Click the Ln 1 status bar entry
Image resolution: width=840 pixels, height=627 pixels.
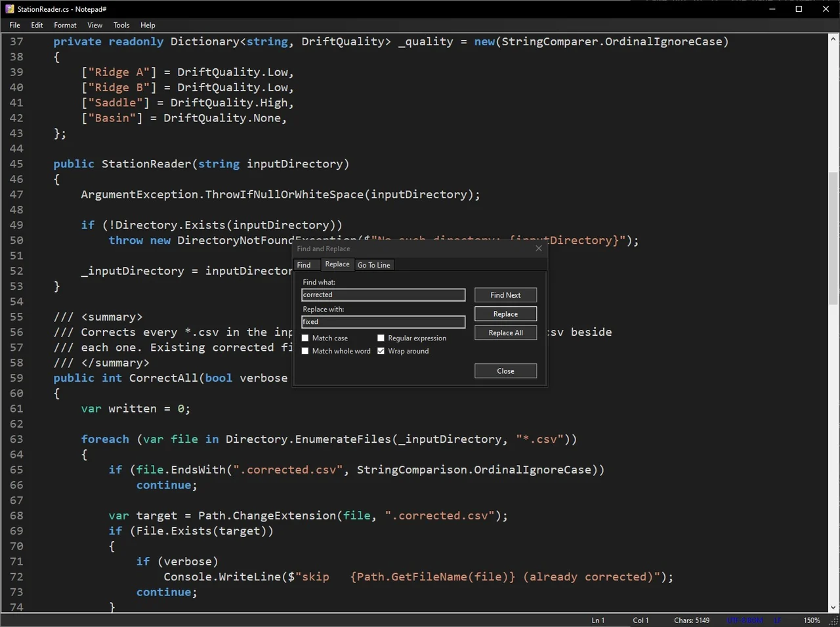click(x=598, y=620)
